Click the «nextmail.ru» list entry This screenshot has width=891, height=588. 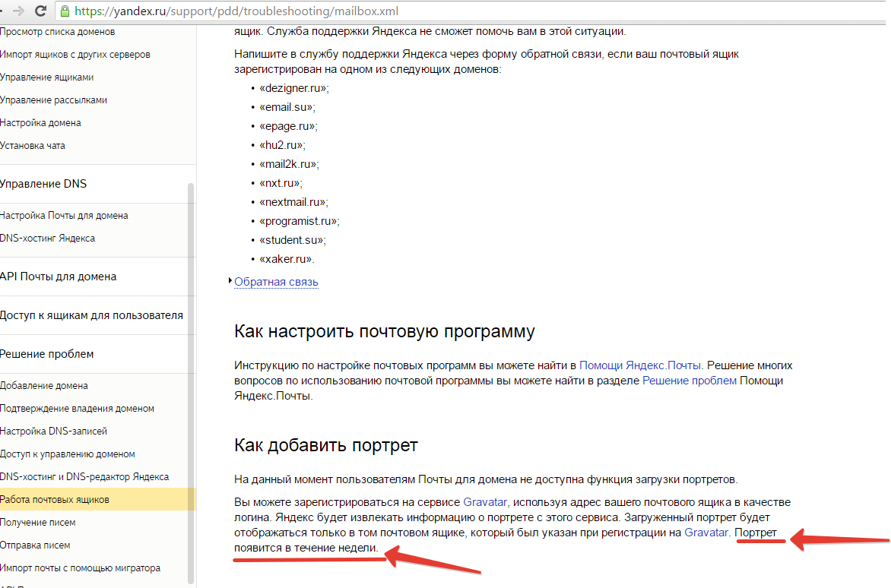click(293, 202)
